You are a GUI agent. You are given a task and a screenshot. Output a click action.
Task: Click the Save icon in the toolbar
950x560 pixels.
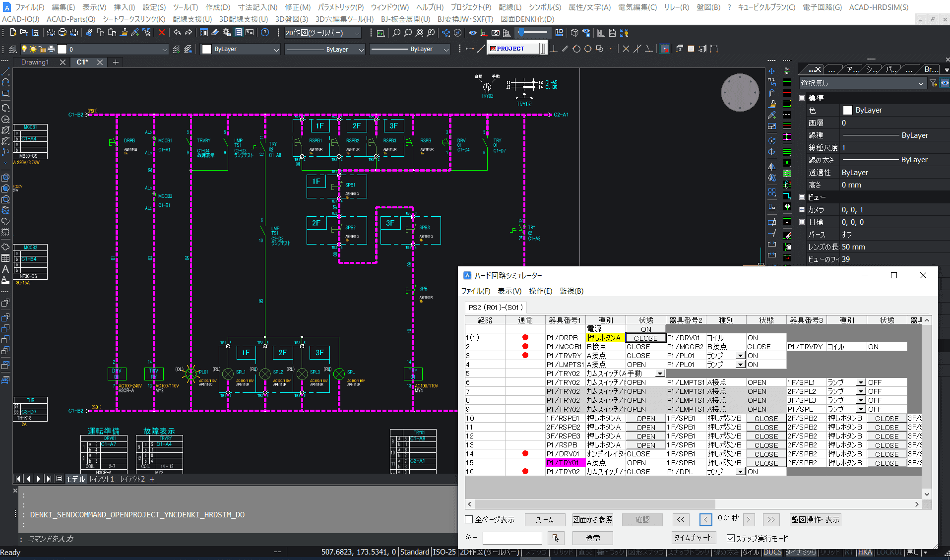[x=36, y=33]
